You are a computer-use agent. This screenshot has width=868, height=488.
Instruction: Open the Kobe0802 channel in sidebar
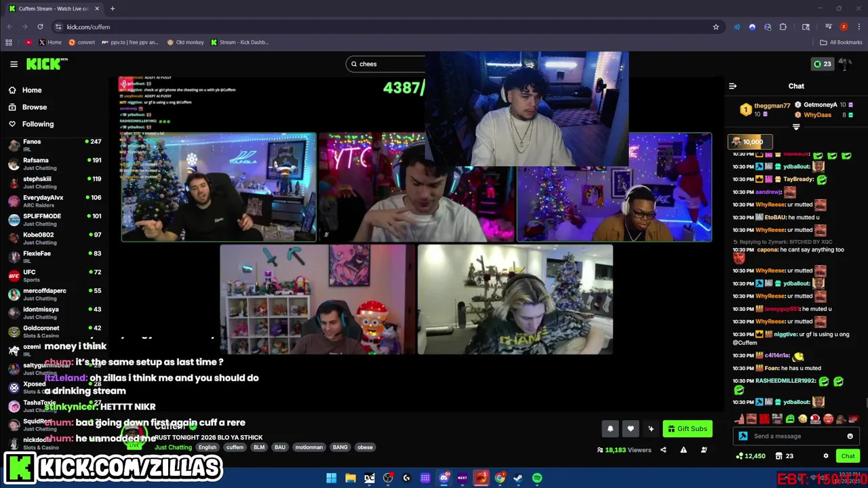pos(54,239)
